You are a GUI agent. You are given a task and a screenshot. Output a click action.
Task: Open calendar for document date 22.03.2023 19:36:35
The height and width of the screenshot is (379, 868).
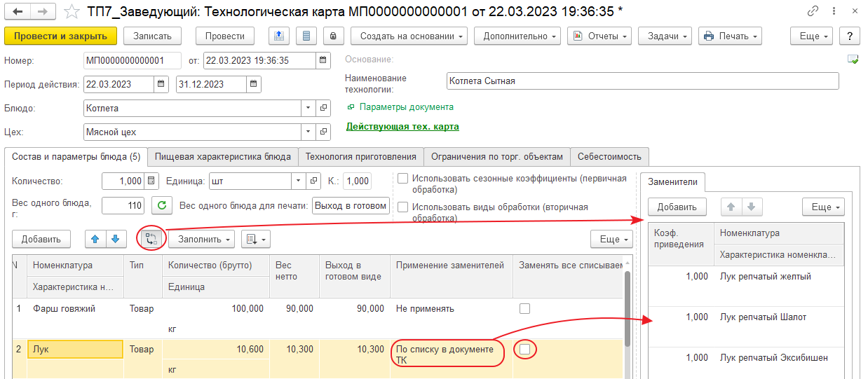click(323, 60)
